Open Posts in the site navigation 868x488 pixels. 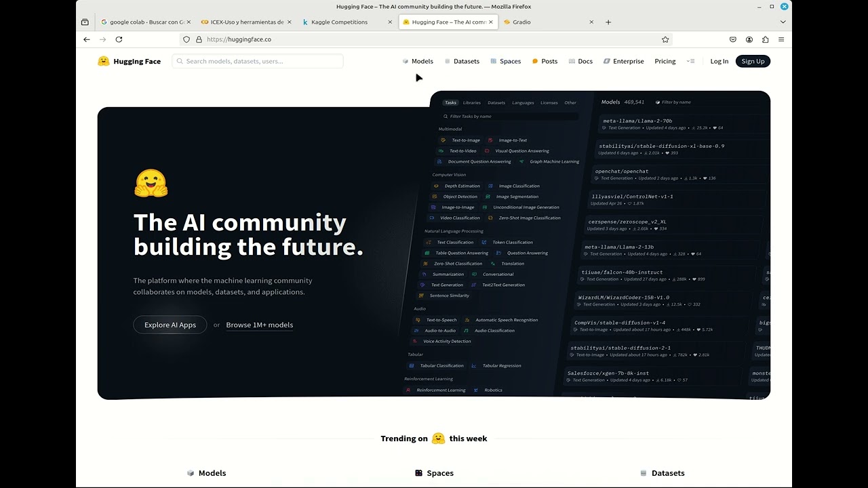click(x=545, y=61)
